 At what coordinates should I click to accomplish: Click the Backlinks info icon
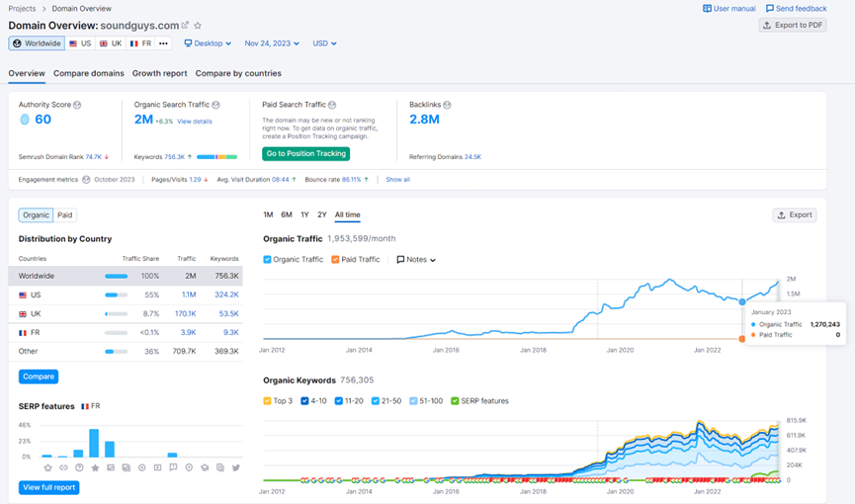pos(448,105)
